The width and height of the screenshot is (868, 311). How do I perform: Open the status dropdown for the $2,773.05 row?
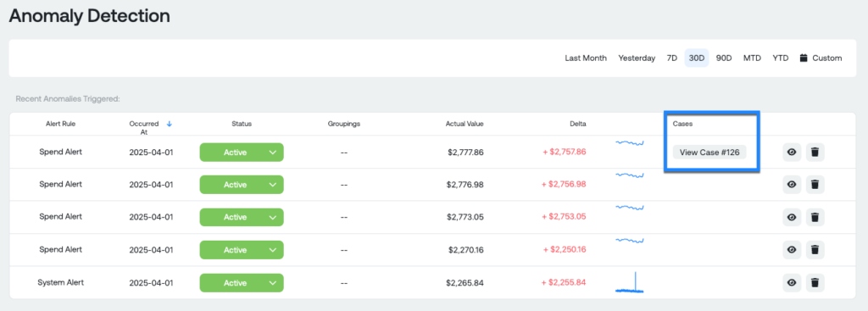pos(242,217)
